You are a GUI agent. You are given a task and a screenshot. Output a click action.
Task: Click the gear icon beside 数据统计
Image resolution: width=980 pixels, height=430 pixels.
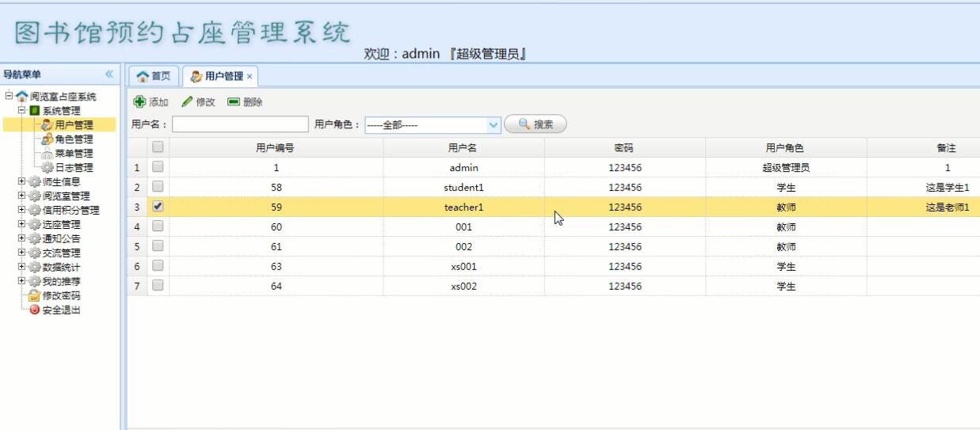(x=34, y=267)
